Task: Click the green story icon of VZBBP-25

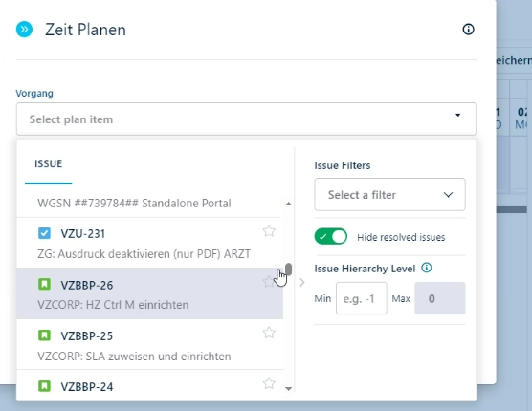Action: (x=44, y=335)
